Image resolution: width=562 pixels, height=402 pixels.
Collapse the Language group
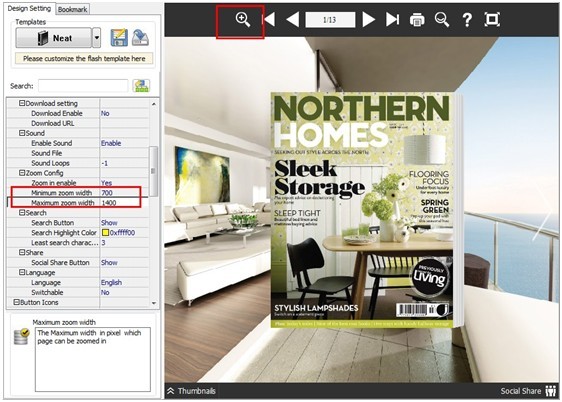(x=22, y=272)
